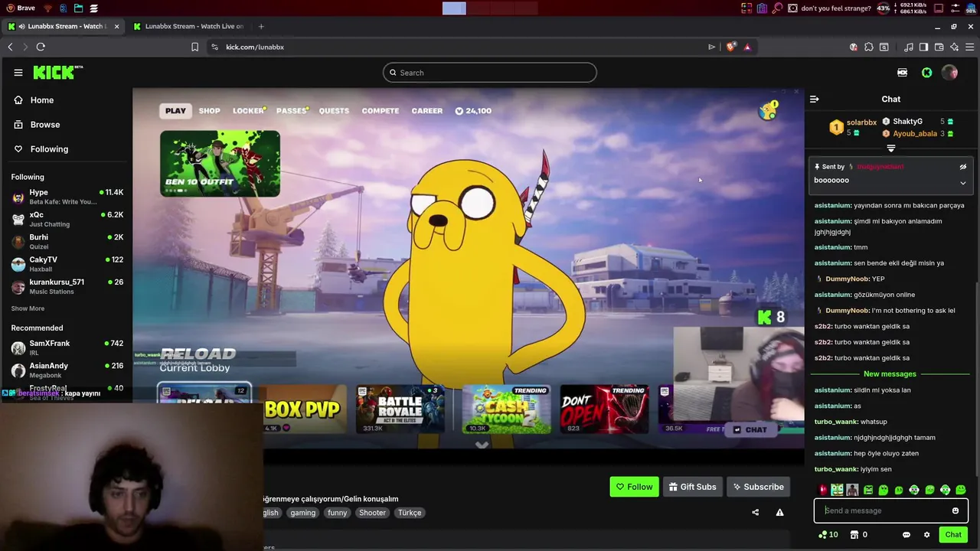Screen dimensions: 980x551
Task: Open xQc channel in Following list
Action: pos(67,220)
